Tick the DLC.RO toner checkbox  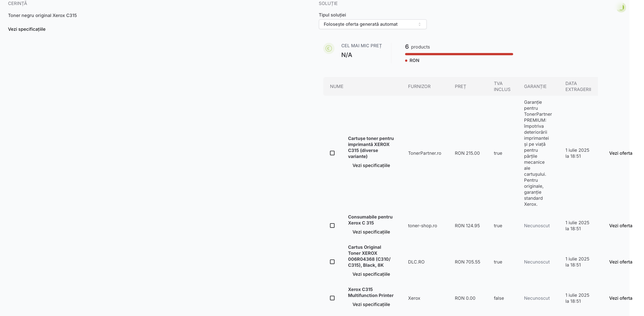click(x=332, y=262)
